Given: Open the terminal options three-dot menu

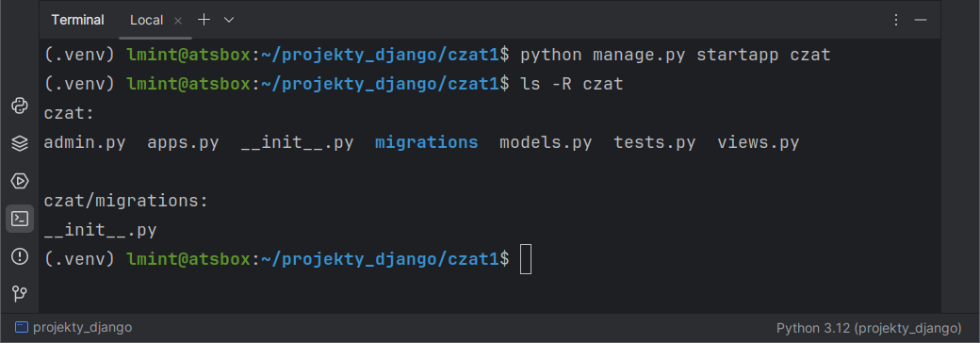Looking at the screenshot, I should (x=895, y=20).
